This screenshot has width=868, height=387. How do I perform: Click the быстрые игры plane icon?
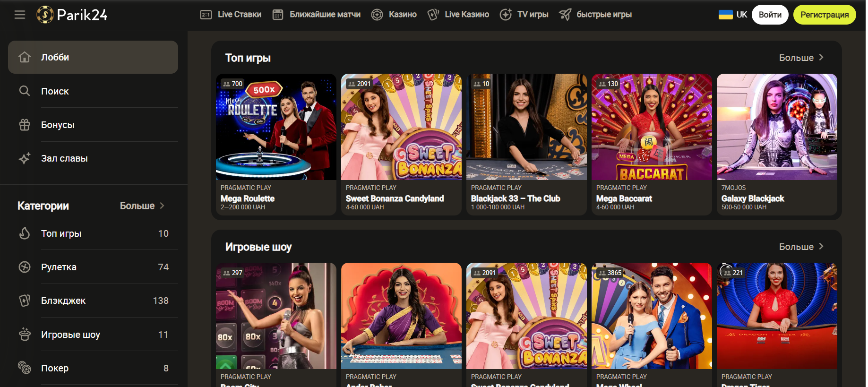(565, 15)
